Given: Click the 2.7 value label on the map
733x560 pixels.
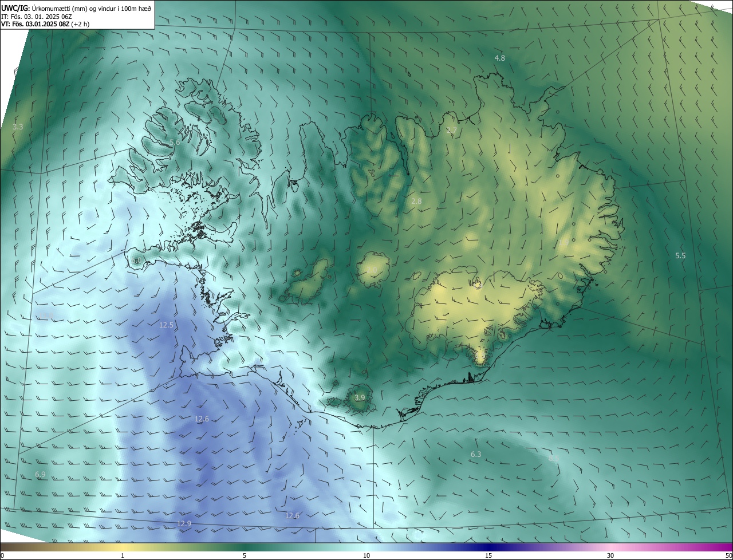Looking at the screenshot, I should click(452, 131).
